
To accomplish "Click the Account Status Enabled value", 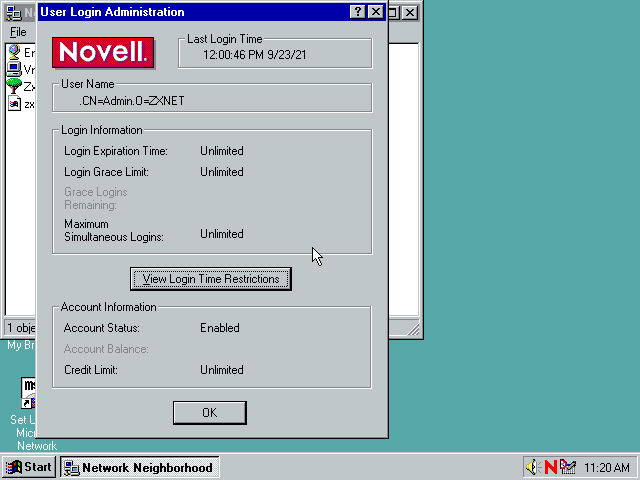I will click(220, 328).
